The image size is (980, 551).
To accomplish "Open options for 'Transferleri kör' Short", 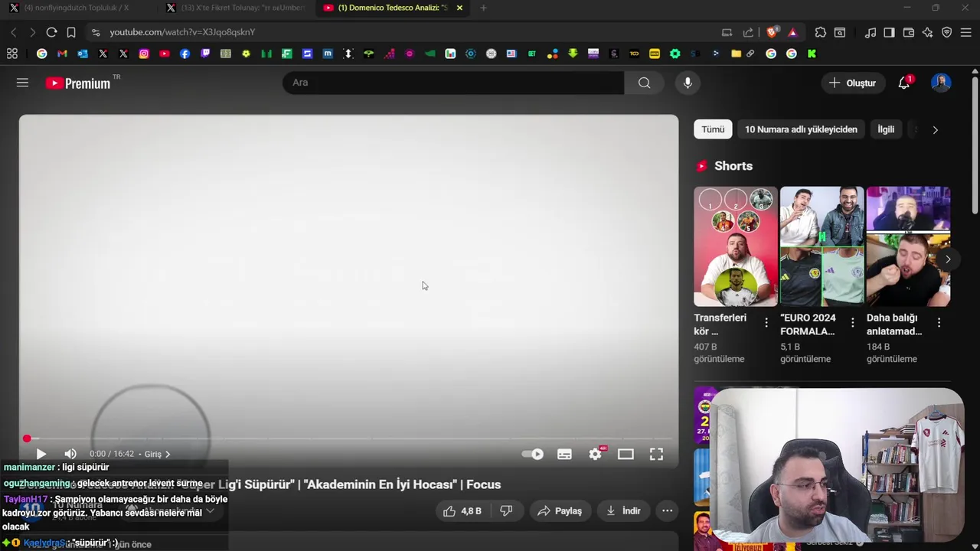I will pyautogui.click(x=766, y=323).
